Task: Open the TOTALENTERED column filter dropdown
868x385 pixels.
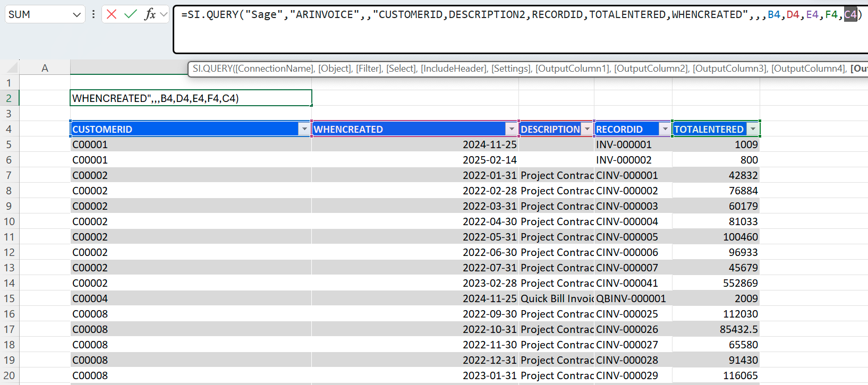Action: pos(752,129)
